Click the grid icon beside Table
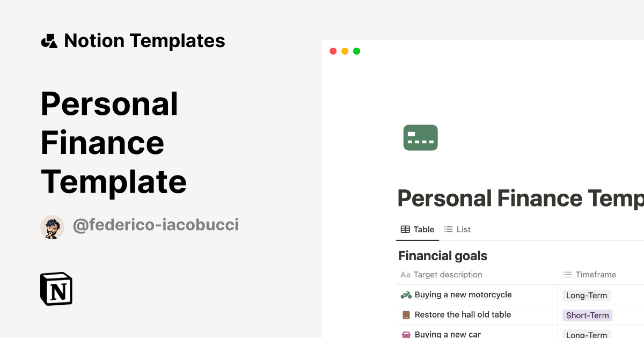This screenshot has height=338, width=644. (405, 229)
